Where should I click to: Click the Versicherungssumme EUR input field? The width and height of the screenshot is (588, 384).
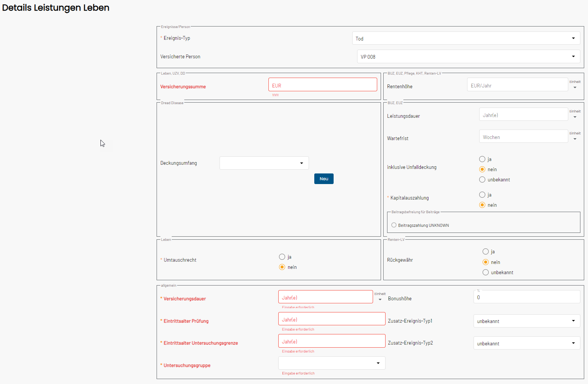click(323, 84)
